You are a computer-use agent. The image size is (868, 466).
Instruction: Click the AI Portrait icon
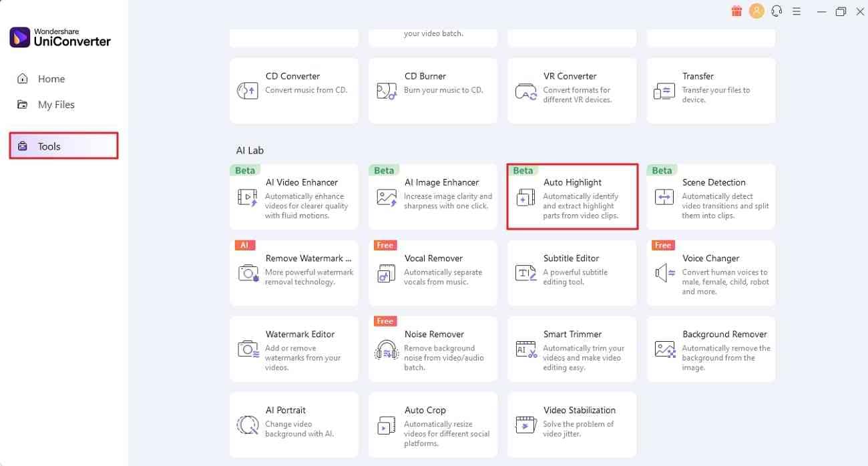(248, 425)
